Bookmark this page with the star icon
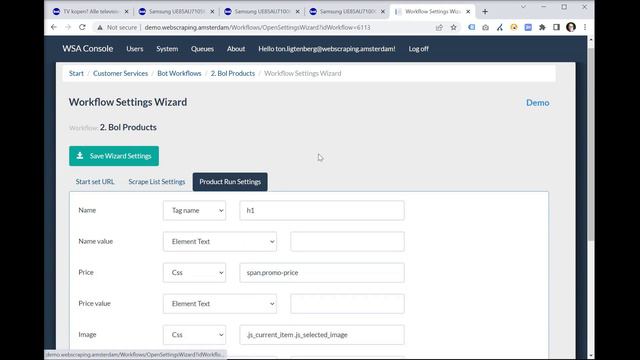 453,27
